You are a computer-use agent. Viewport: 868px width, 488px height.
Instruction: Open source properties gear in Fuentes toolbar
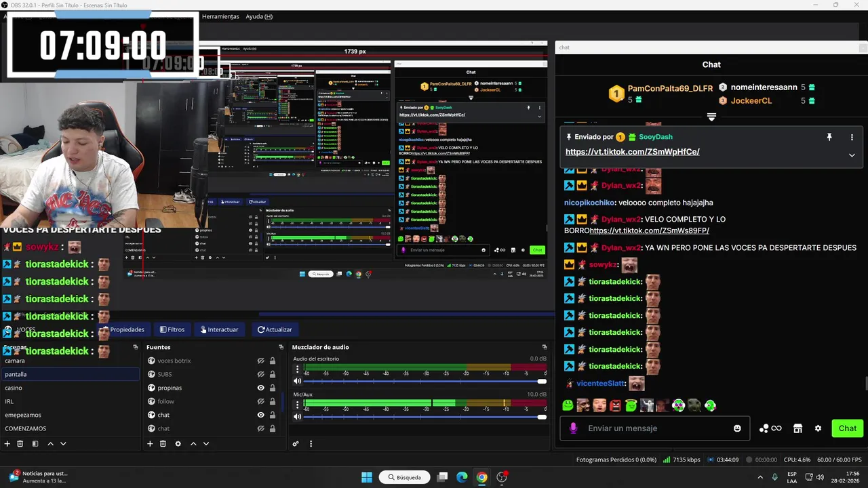tap(178, 444)
